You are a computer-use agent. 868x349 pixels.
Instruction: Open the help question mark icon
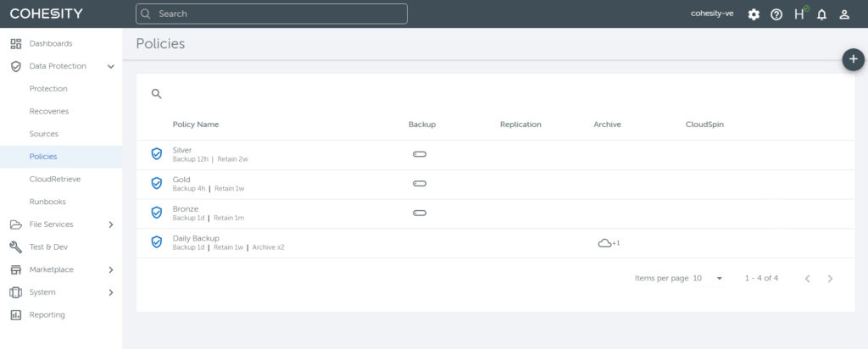(x=776, y=15)
